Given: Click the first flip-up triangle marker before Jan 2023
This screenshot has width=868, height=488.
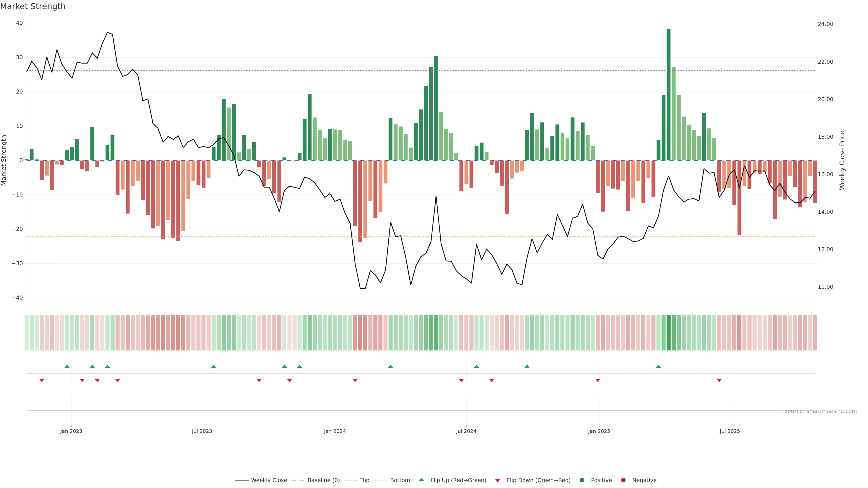Looking at the screenshot, I should pos(67,366).
